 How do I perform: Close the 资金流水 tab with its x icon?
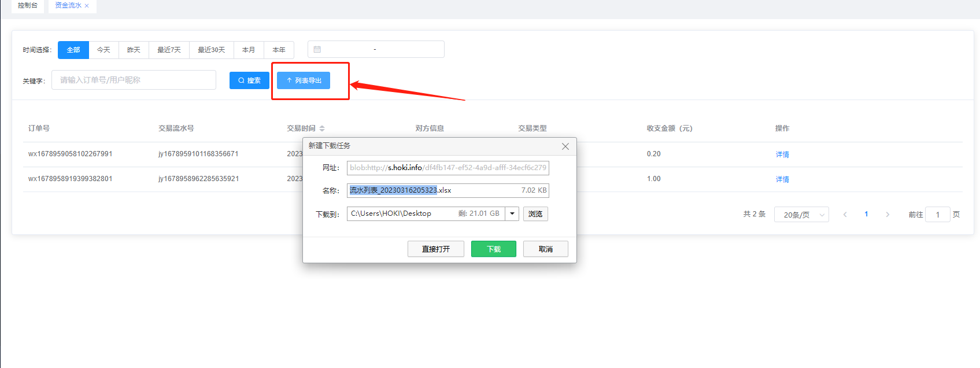(87, 6)
